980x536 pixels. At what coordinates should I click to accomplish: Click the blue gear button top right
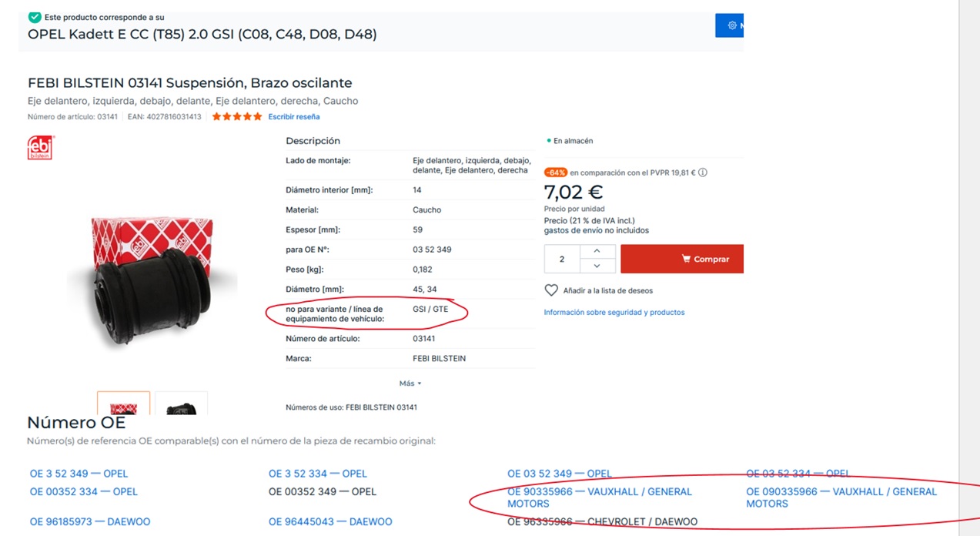pos(729,25)
